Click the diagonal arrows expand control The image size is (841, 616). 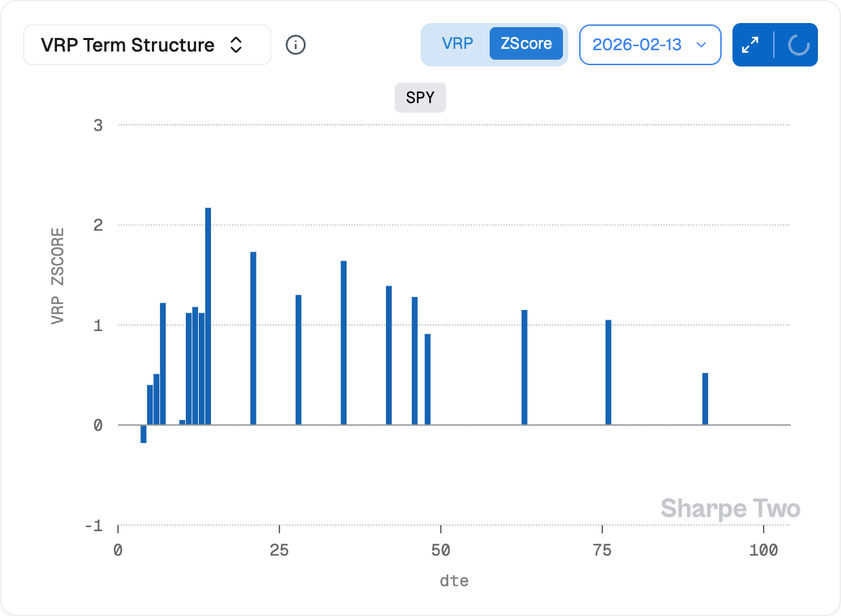(x=749, y=44)
